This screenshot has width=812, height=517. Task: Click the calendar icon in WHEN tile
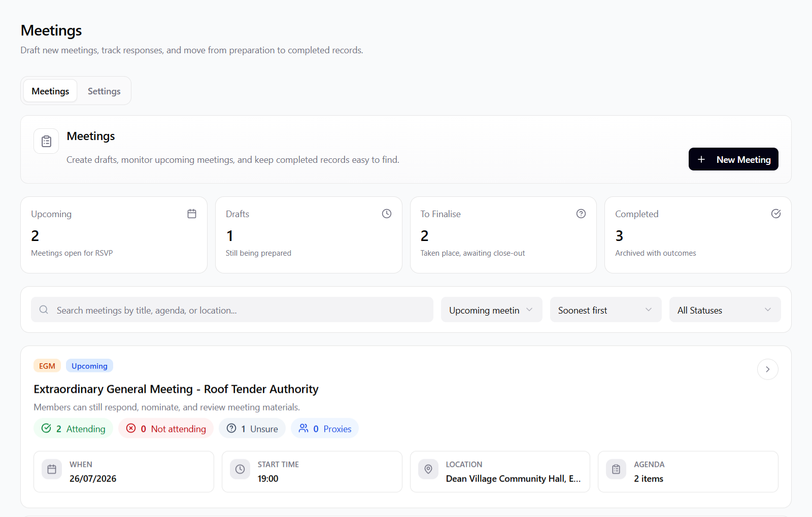[x=52, y=469]
